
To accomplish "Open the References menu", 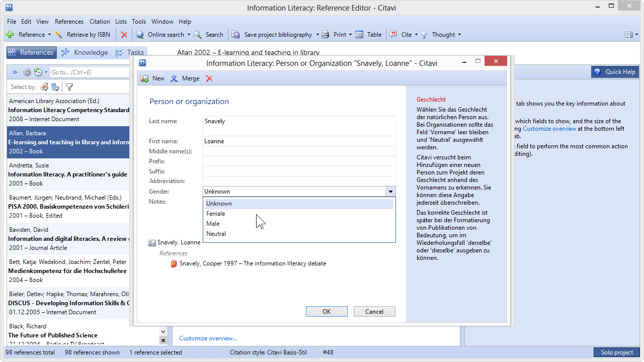I will [69, 22].
